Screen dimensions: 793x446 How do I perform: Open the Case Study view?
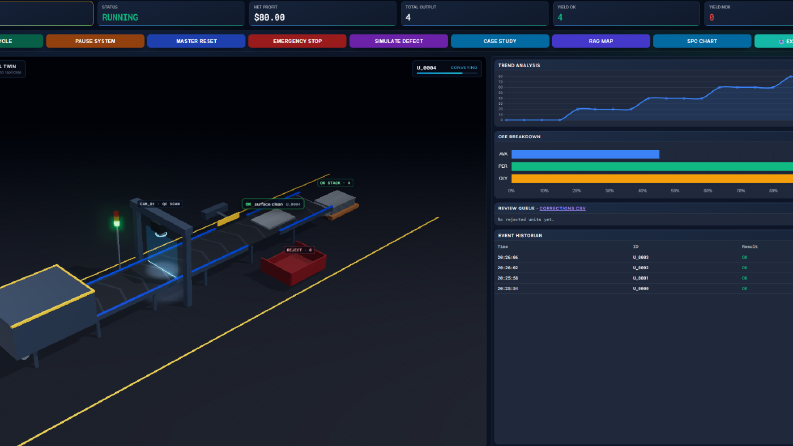(500, 41)
